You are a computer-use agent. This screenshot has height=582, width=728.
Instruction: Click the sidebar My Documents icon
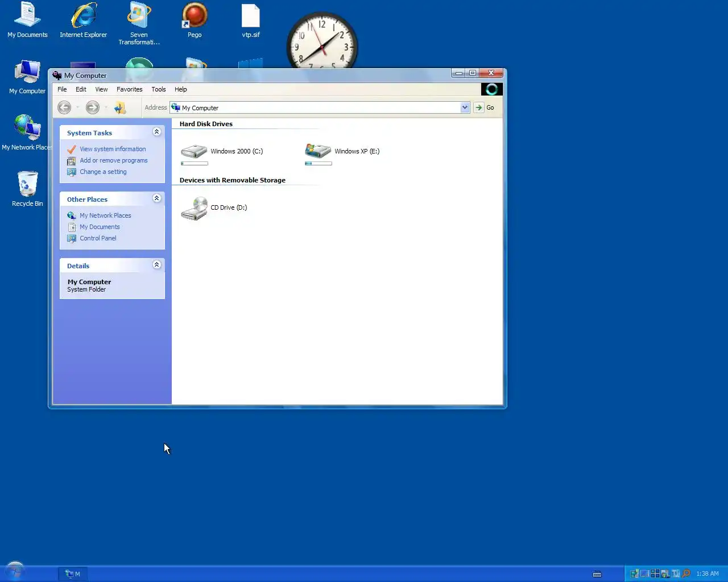click(72, 227)
